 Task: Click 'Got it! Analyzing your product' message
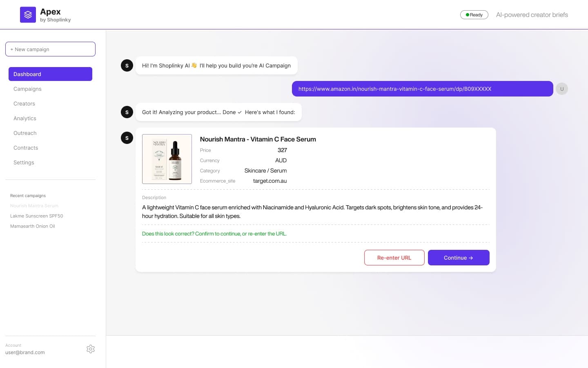[x=218, y=112]
